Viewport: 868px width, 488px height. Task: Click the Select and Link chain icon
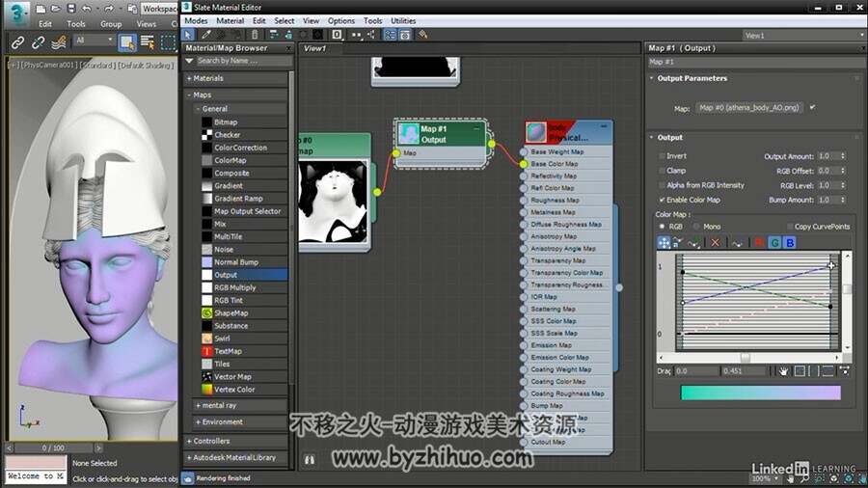tap(17, 42)
